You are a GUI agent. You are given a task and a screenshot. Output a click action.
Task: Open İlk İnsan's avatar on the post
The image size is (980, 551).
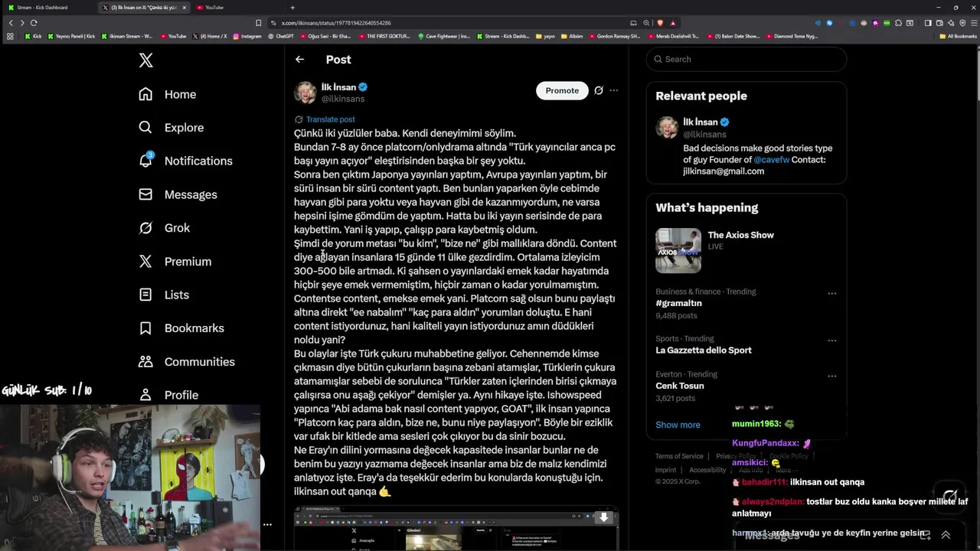[305, 92]
